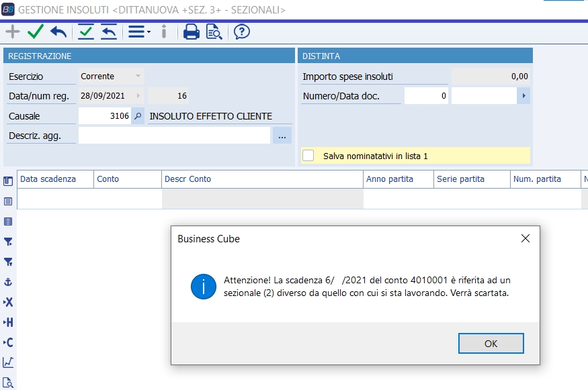
Task: Click the sidebar single-list view icon
Action: click(x=8, y=201)
